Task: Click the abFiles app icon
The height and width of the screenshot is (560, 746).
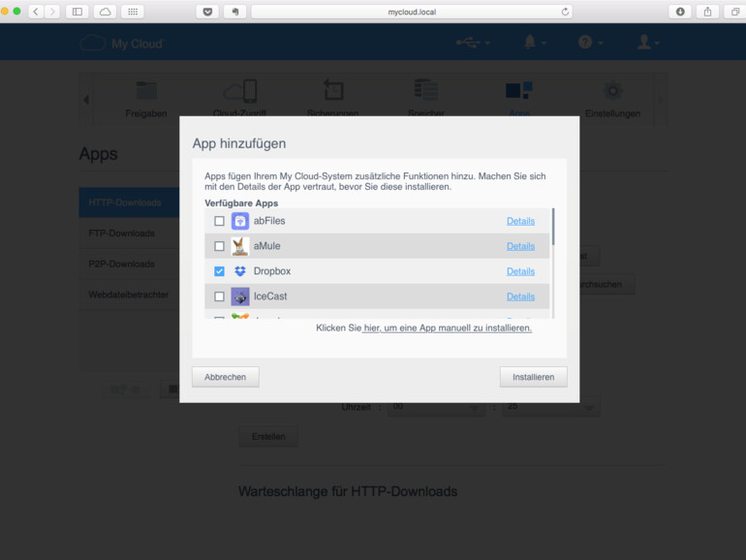Action: pos(240,221)
